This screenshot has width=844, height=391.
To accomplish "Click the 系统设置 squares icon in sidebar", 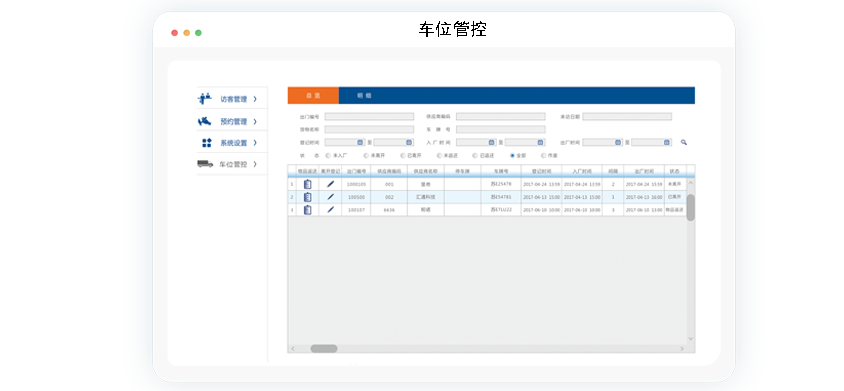I will [x=207, y=143].
